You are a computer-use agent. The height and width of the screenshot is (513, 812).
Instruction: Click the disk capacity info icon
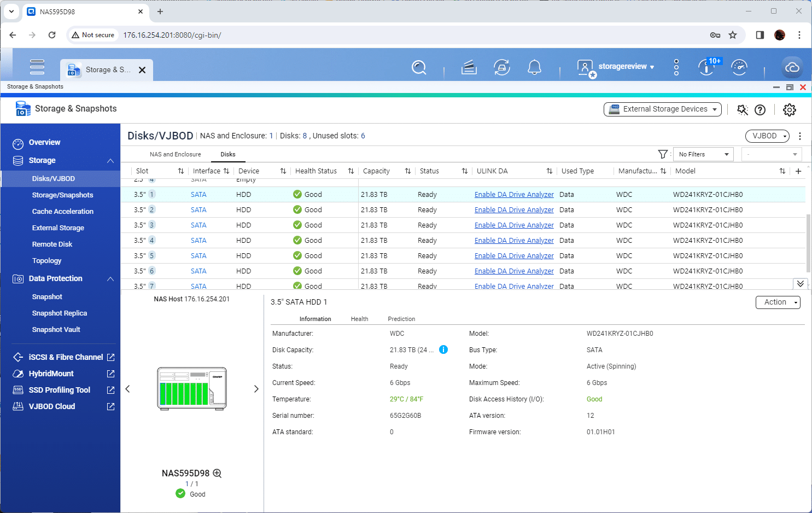pyautogui.click(x=443, y=349)
